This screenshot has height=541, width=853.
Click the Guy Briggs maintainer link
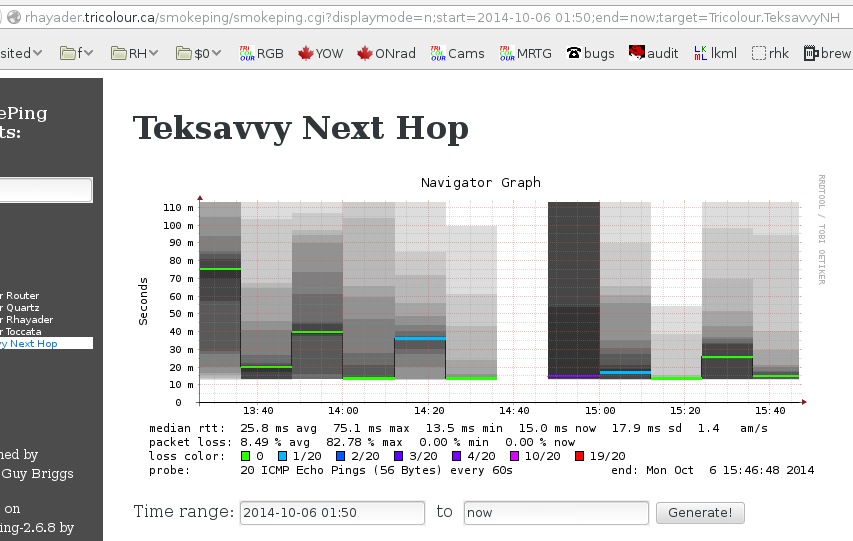(37, 474)
